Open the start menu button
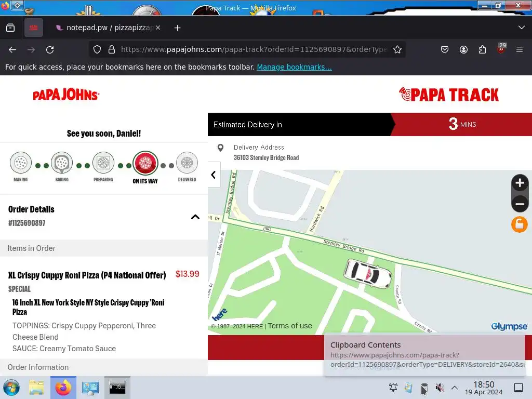Screen dimensions: 532x399 pos(11,388)
